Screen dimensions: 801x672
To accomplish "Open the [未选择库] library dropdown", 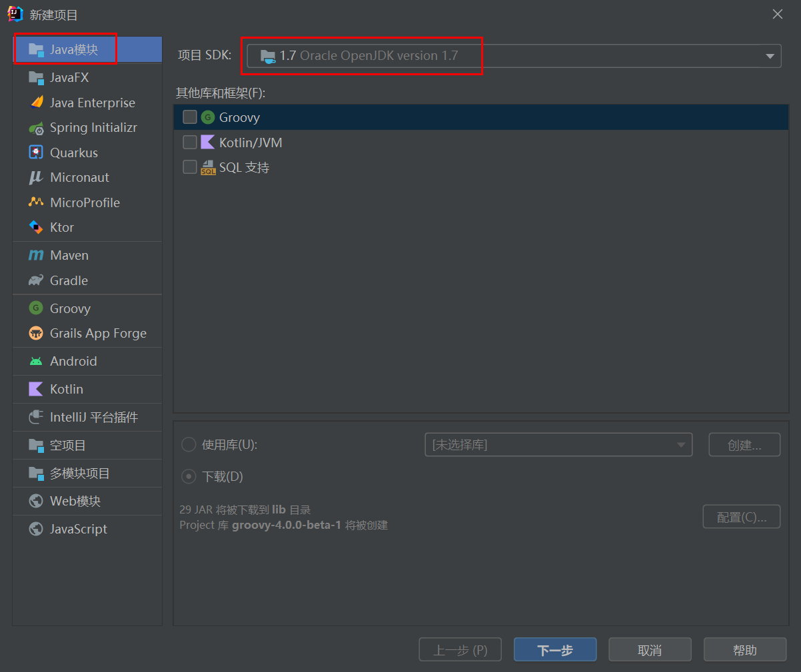I will pos(558,444).
